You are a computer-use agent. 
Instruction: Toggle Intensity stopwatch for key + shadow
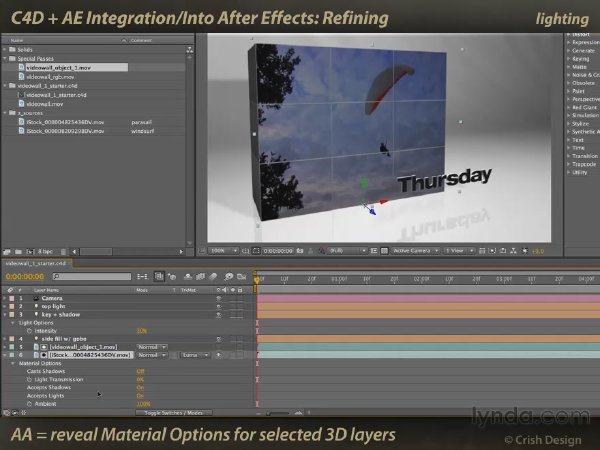29,331
